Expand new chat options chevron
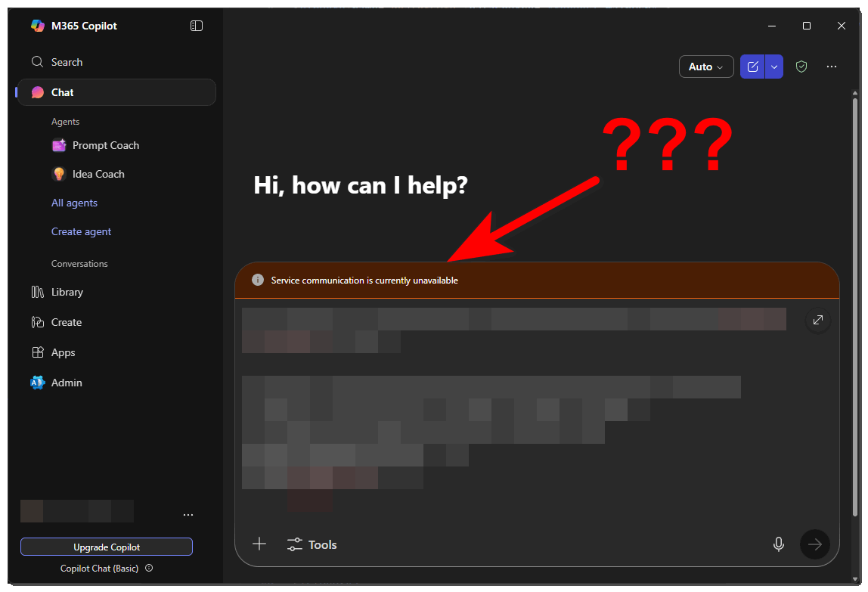Screen dimensions: 868x592 coord(774,67)
